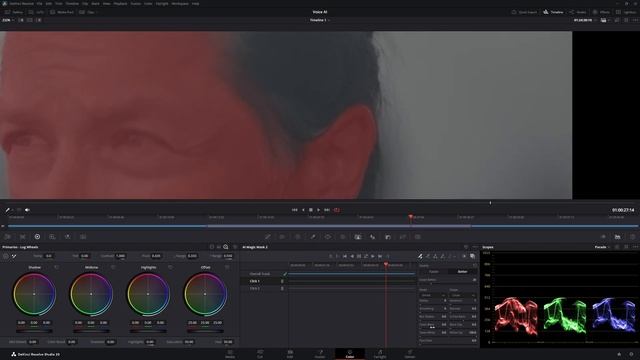Select the Faster quality option
This screenshot has width=640, height=360.
point(434,271)
